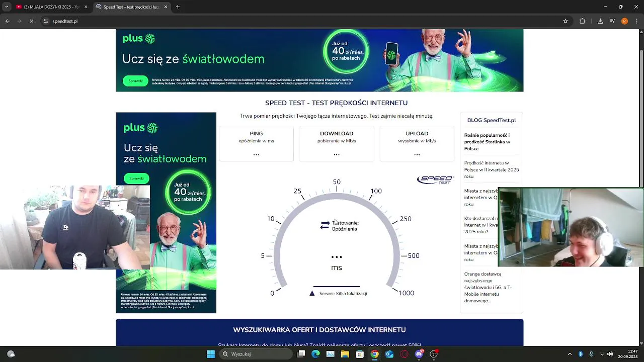The height and width of the screenshot is (362, 644).
Task: Select the DOWNLOAD result box
Action: point(337,144)
